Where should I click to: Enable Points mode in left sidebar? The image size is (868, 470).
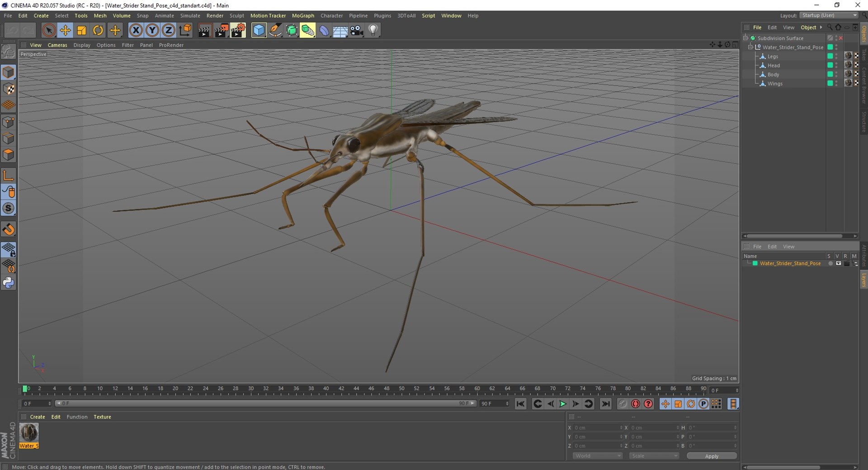(x=9, y=122)
